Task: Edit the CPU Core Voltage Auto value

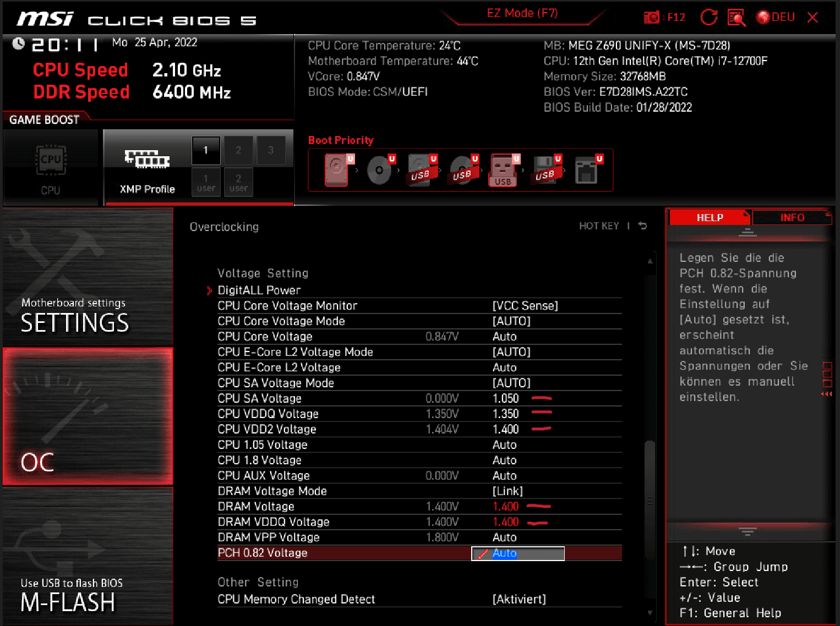Action: click(504, 337)
